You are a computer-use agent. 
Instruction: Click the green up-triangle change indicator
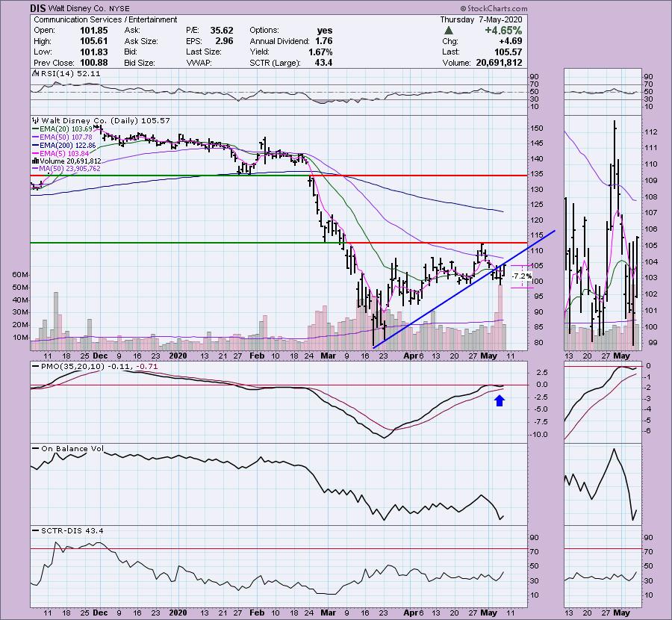click(x=448, y=31)
